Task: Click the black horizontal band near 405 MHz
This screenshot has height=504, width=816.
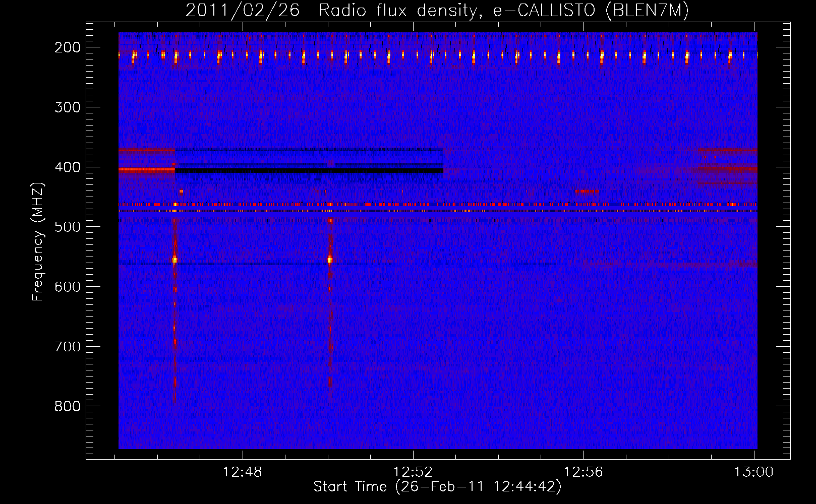Action: coord(309,171)
